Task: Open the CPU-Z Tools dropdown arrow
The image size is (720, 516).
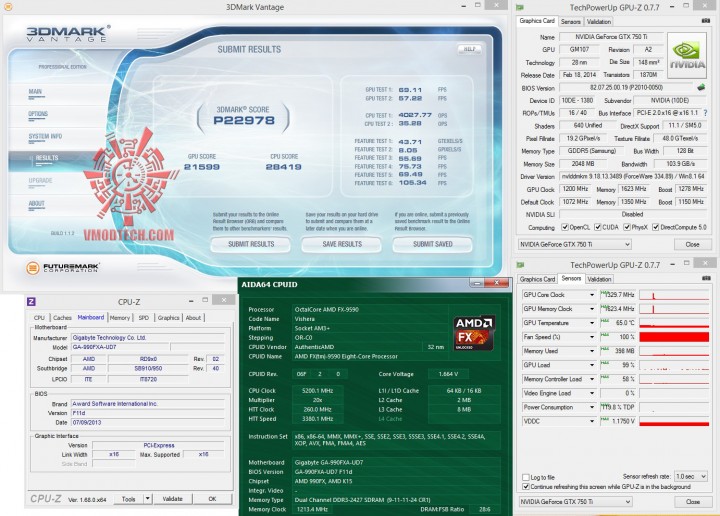Action: (x=147, y=499)
